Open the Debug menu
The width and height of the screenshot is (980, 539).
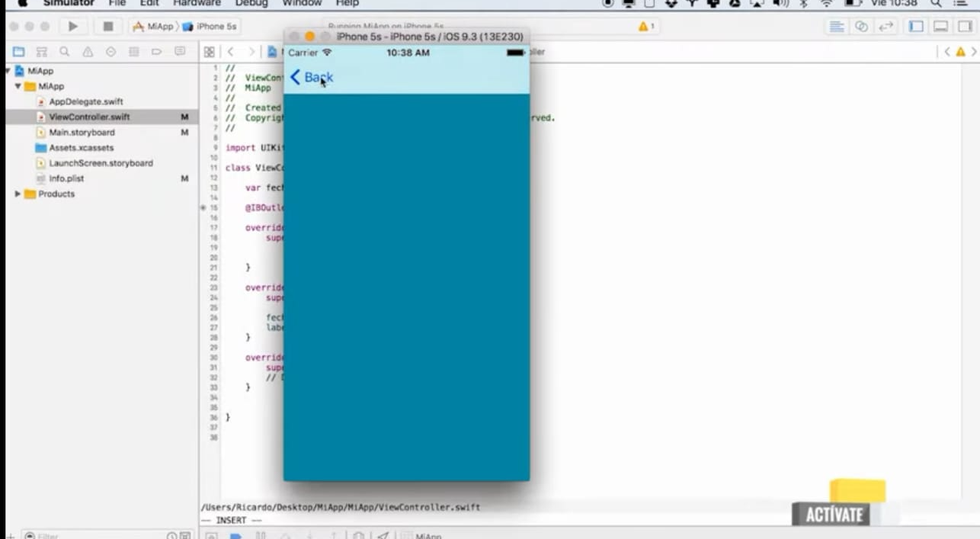tap(251, 4)
